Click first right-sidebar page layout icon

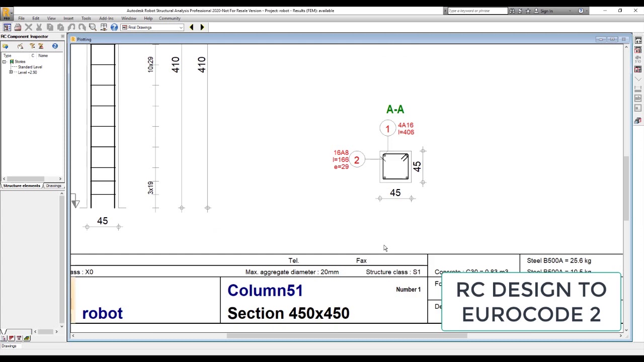pyautogui.click(x=638, y=40)
